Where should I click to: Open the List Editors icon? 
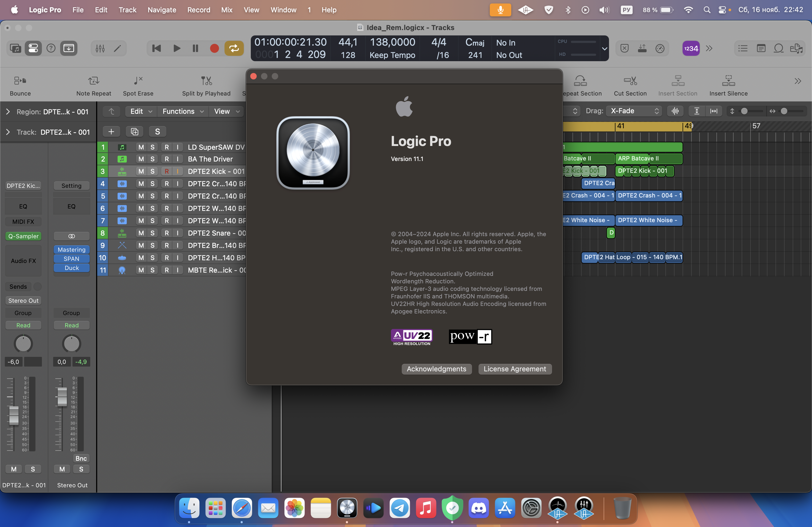743,48
